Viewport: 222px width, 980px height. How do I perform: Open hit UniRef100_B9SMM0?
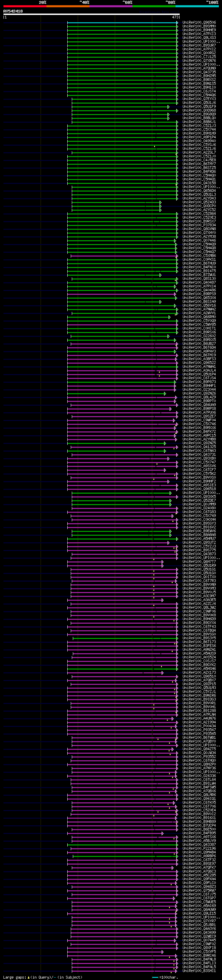pyautogui.click(x=199, y=26)
